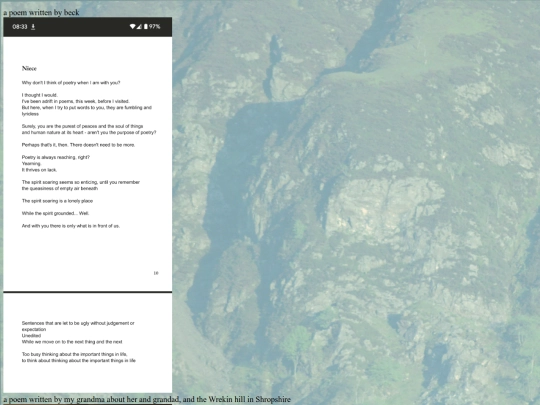Click line 'the queasiness of empty air beneath'
This screenshot has width=540, height=405.
coord(60,188)
